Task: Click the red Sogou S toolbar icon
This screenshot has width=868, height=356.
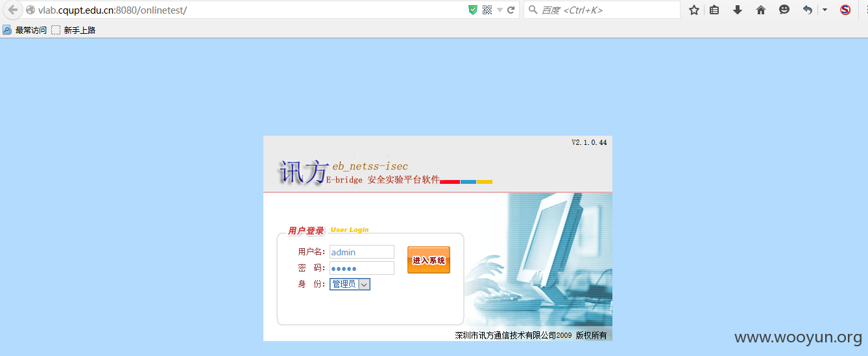Action: pos(845,10)
